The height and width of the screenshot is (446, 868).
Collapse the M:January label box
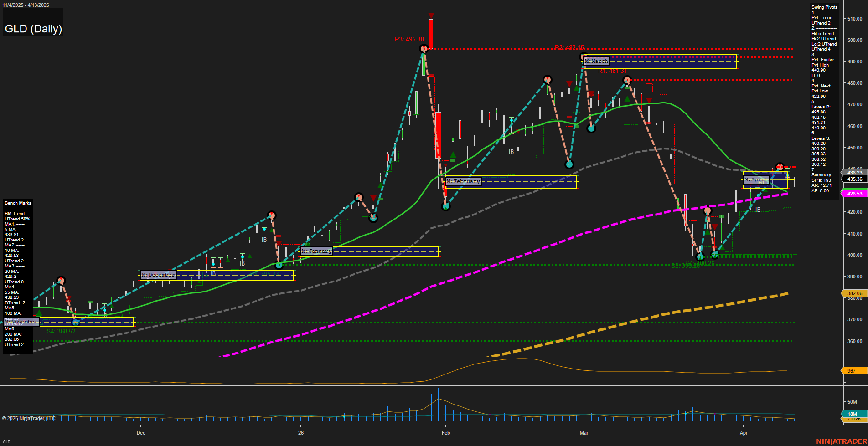[317, 251]
